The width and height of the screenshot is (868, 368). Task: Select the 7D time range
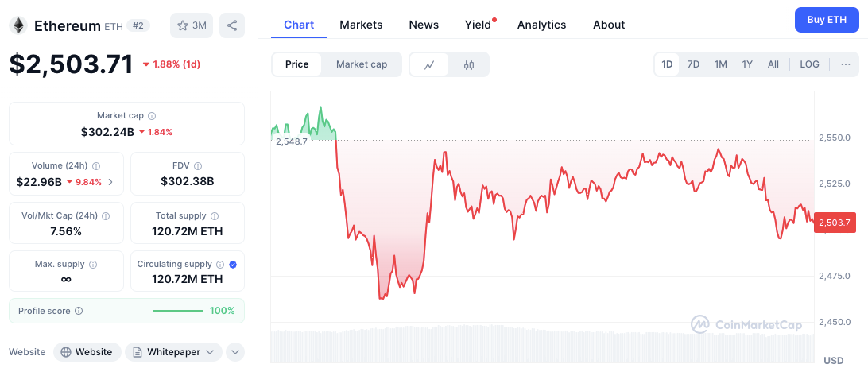coord(693,64)
